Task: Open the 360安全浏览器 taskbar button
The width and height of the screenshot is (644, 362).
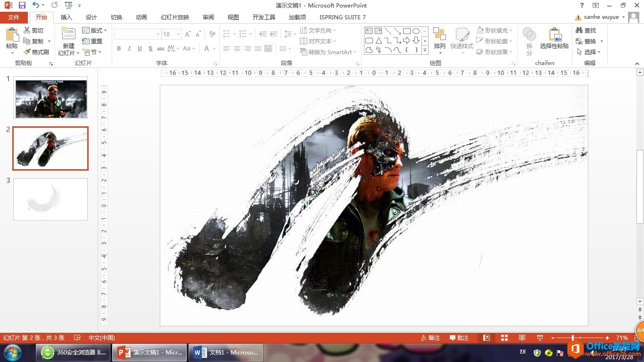Action: (74, 353)
